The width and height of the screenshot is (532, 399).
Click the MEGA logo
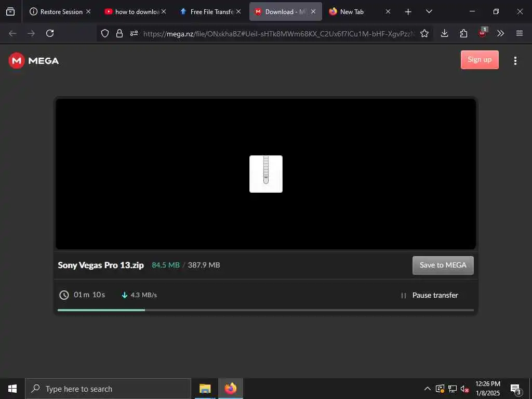(x=34, y=61)
